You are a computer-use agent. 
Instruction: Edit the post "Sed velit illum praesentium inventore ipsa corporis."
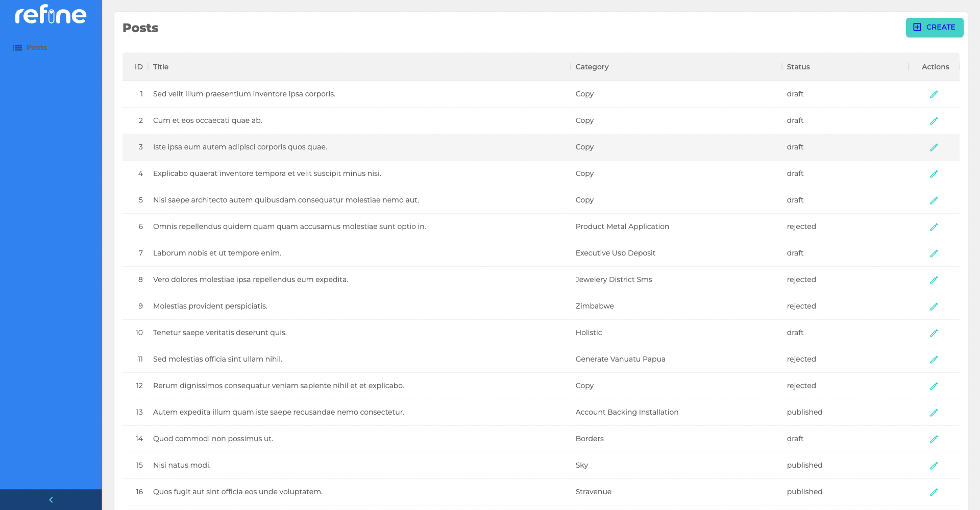[x=934, y=94]
